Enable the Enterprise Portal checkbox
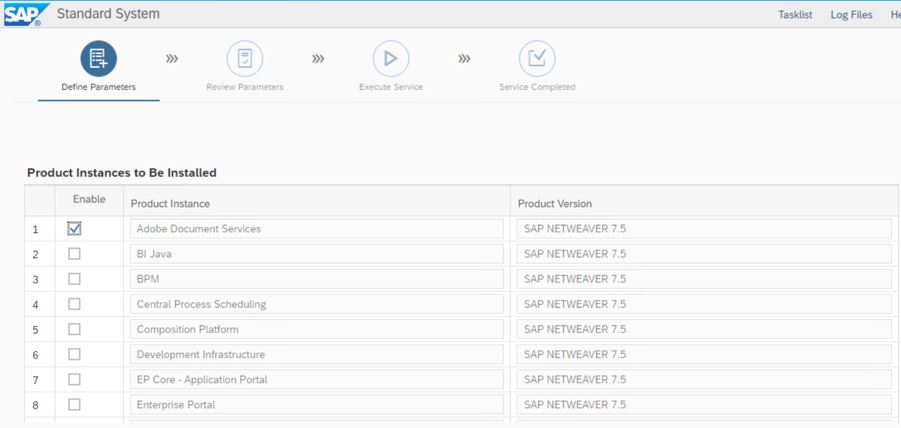This screenshot has height=428, width=901. [x=74, y=404]
